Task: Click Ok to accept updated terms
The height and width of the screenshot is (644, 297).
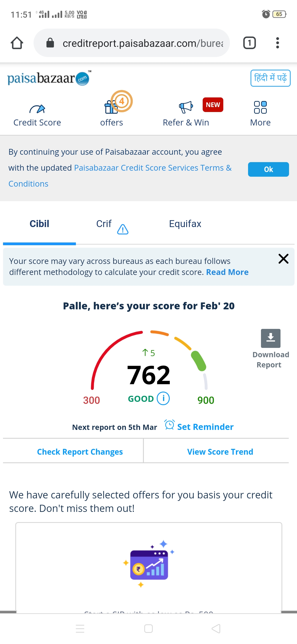Action: pyautogui.click(x=268, y=169)
